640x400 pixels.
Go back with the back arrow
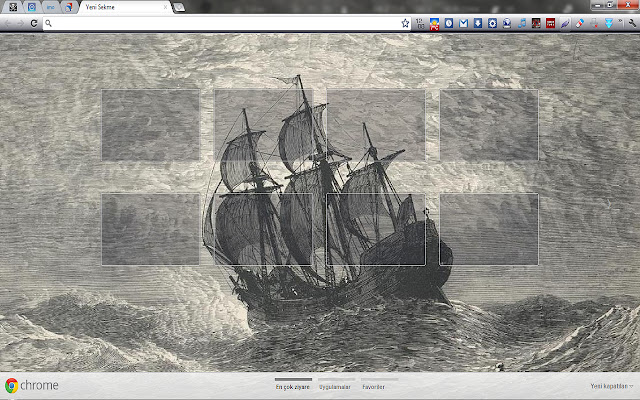pyautogui.click(x=7, y=23)
